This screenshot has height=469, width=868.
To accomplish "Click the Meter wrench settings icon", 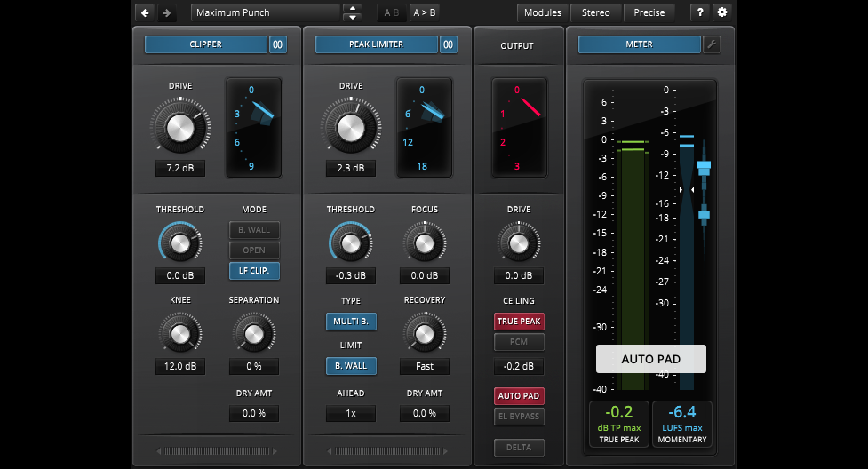I will [x=712, y=44].
